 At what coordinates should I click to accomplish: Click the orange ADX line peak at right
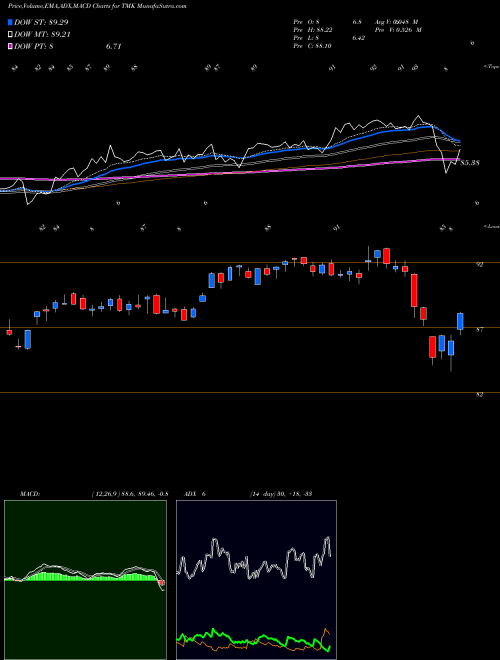[325, 630]
